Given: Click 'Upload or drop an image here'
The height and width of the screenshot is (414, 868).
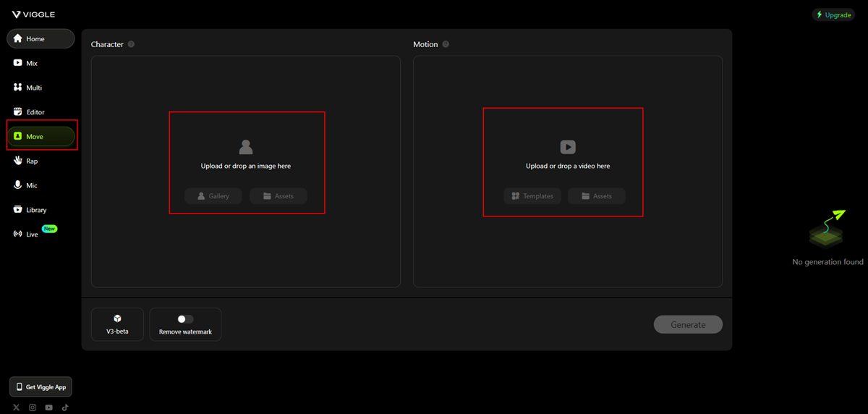Looking at the screenshot, I should pyautogui.click(x=246, y=166).
